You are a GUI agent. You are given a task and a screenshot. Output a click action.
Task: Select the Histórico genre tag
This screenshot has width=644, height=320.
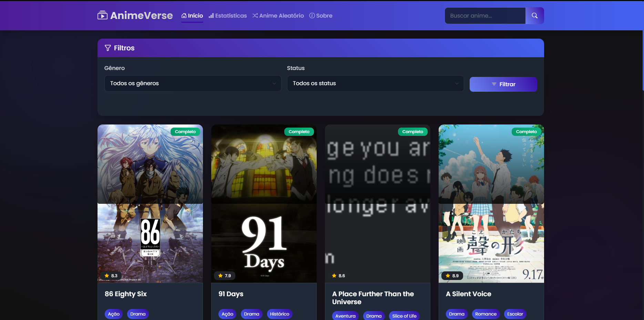pos(279,314)
